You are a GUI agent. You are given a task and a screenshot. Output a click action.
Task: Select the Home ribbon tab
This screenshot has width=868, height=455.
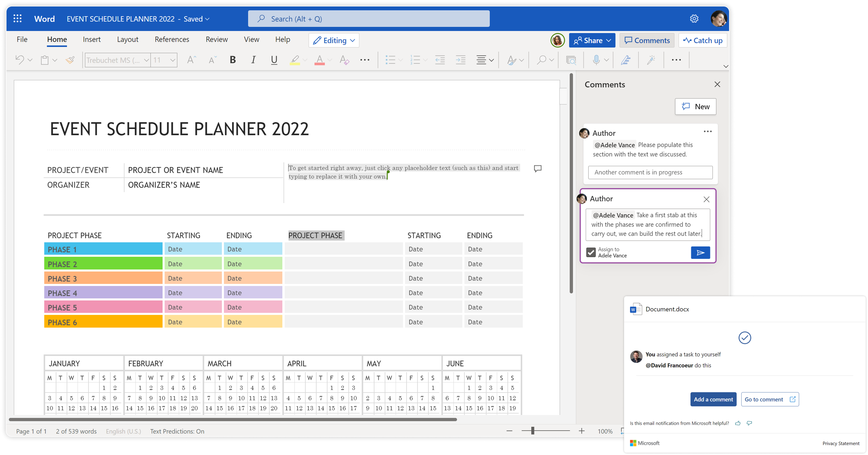tap(57, 40)
